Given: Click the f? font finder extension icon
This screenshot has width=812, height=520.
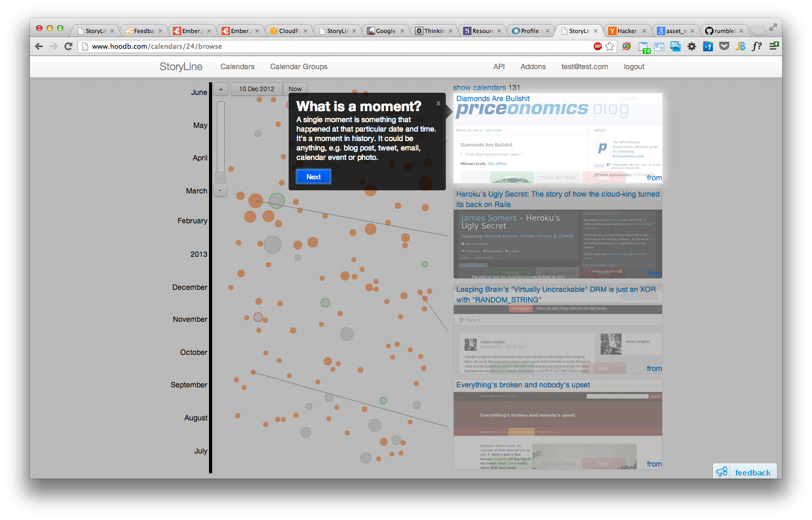Looking at the screenshot, I should [756, 46].
